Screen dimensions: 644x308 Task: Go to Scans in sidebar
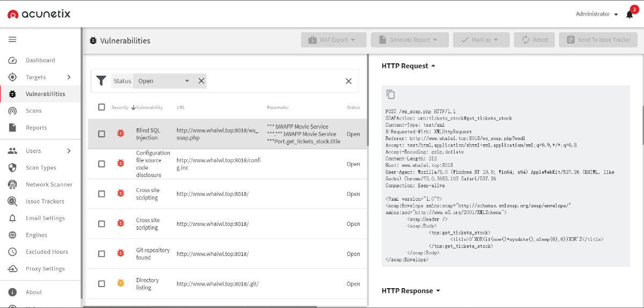click(x=33, y=111)
